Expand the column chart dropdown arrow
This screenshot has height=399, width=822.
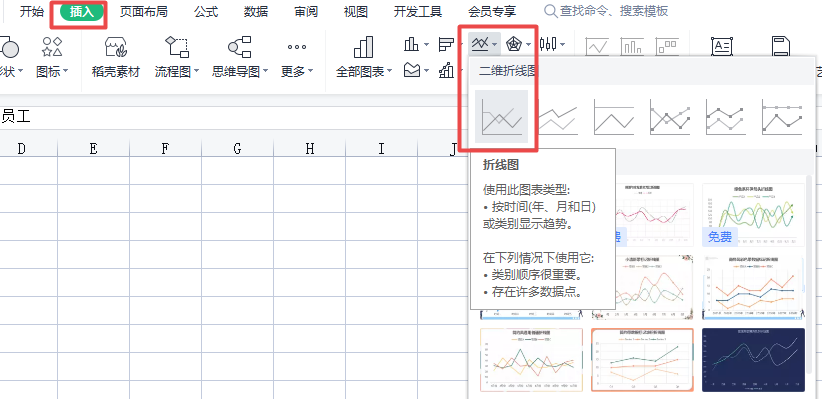click(x=426, y=45)
